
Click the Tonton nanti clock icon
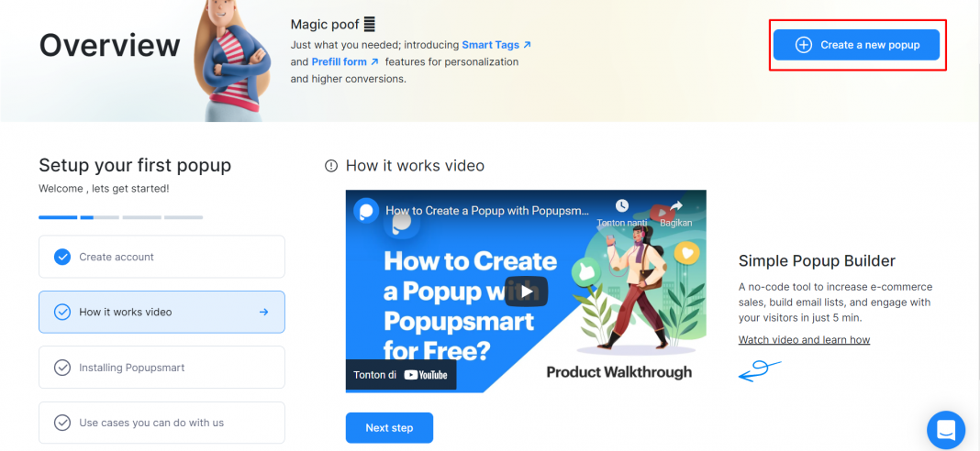pos(621,205)
